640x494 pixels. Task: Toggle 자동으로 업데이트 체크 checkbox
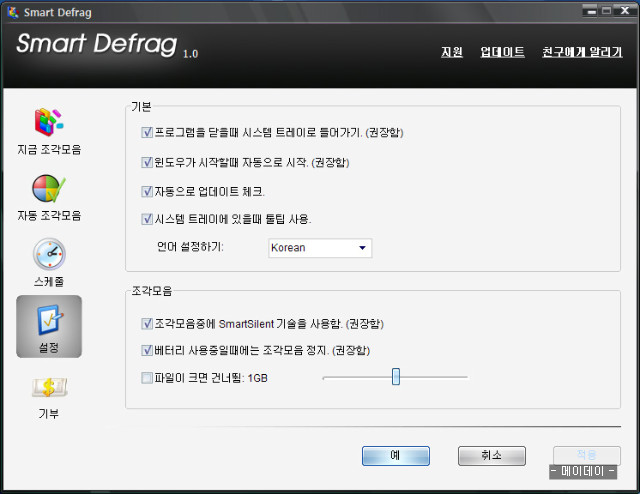point(147,191)
